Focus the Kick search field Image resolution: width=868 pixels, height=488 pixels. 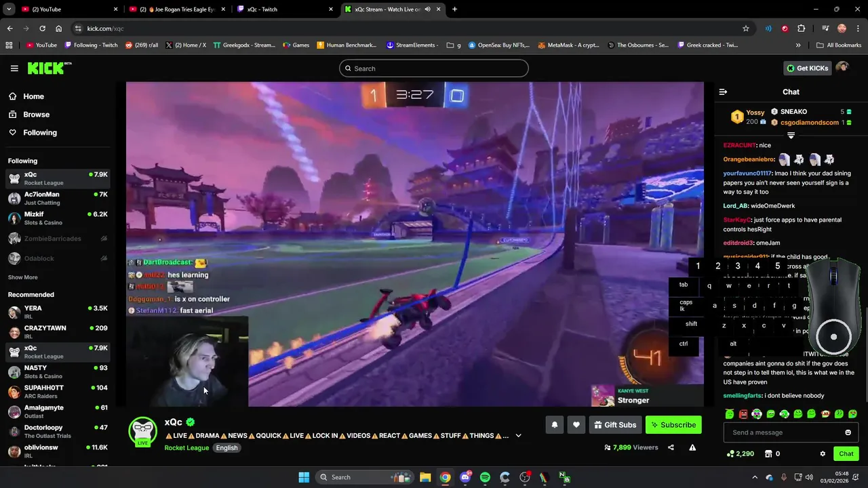434,68
